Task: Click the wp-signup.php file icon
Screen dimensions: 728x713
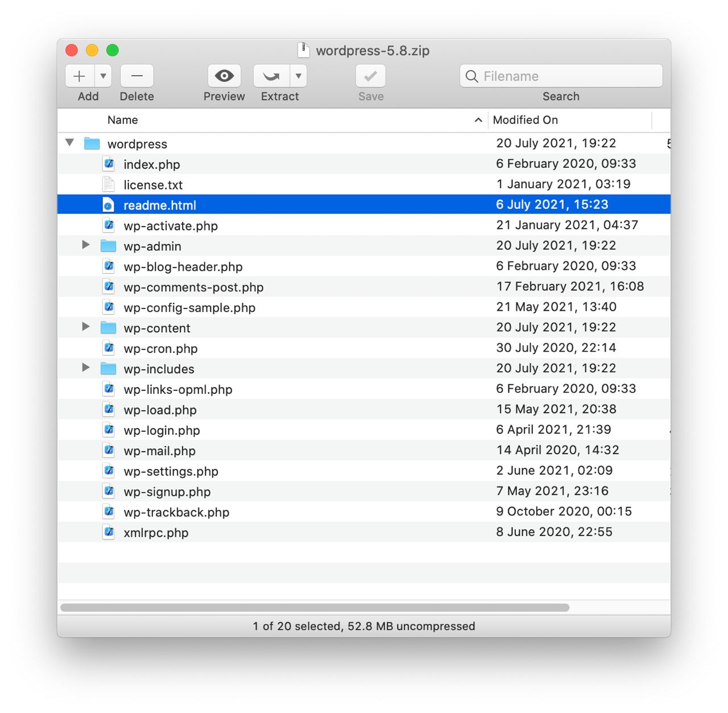Action: 108,492
